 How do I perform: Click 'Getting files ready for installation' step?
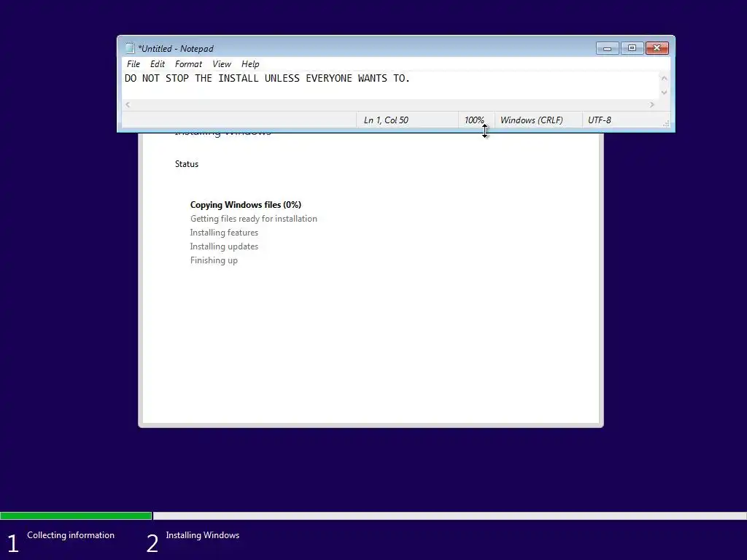coord(253,219)
